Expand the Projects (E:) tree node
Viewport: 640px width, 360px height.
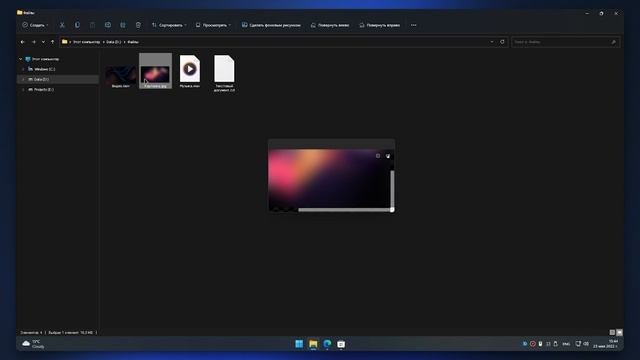(23, 90)
